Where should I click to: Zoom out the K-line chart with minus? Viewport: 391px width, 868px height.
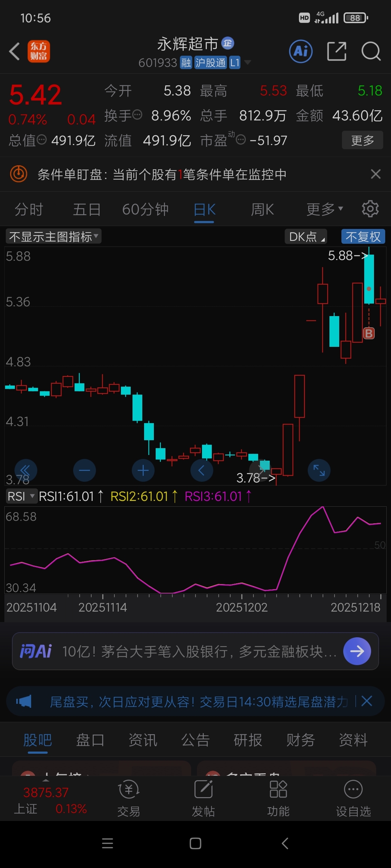click(84, 471)
